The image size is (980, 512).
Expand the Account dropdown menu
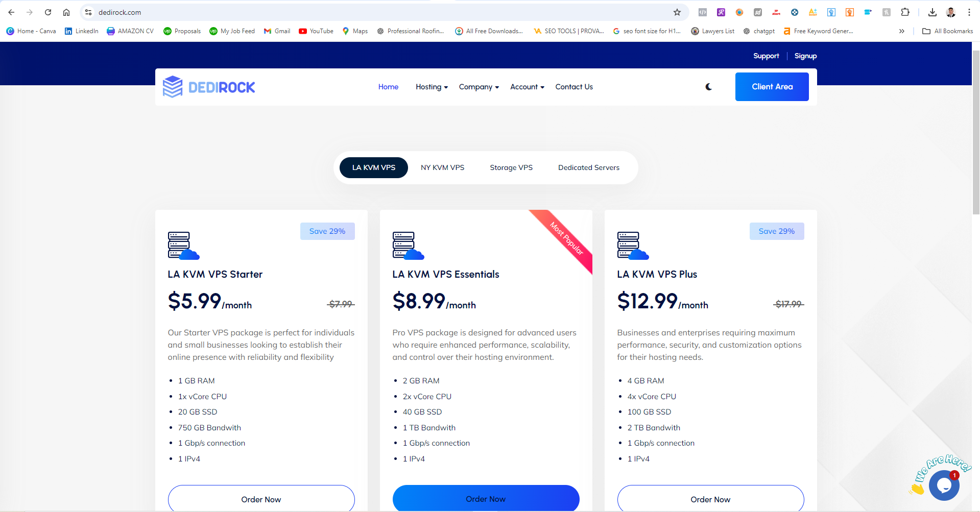pyautogui.click(x=527, y=87)
